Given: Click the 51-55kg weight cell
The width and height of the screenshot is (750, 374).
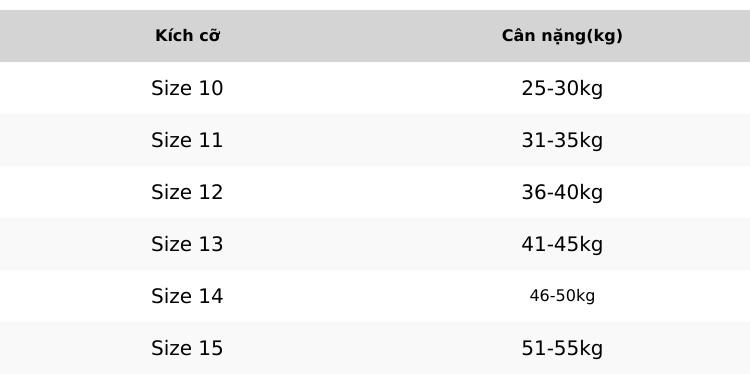Looking at the screenshot, I should (x=562, y=349).
